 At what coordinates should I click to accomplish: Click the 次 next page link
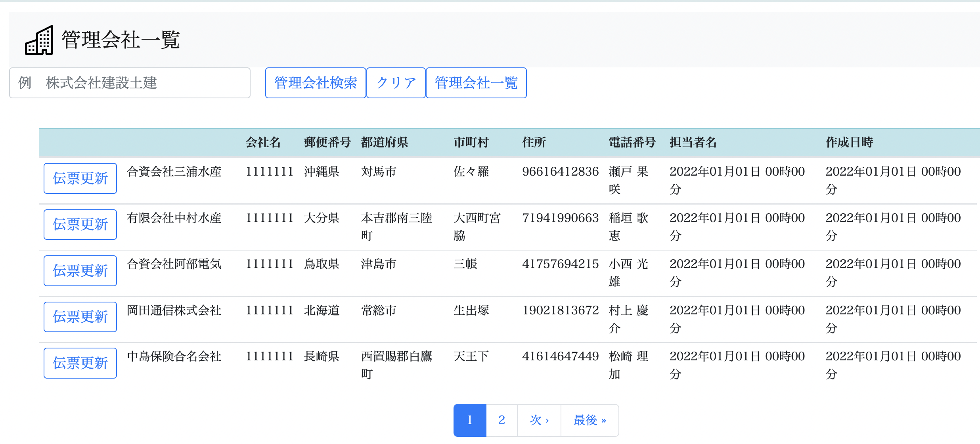(x=539, y=420)
